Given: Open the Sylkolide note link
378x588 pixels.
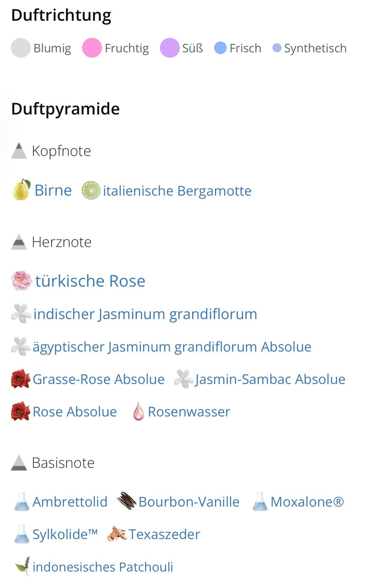Looking at the screenshot, I should click(65, 535).
